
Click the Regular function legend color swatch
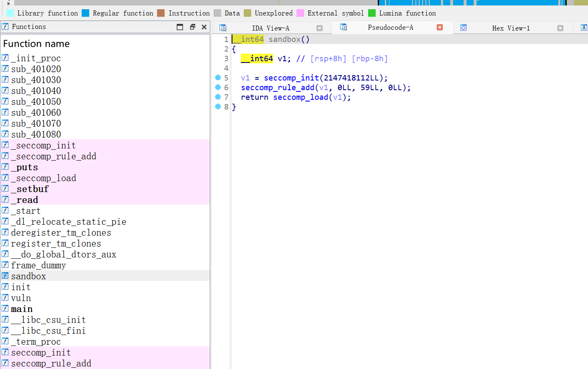pos(85,13)
